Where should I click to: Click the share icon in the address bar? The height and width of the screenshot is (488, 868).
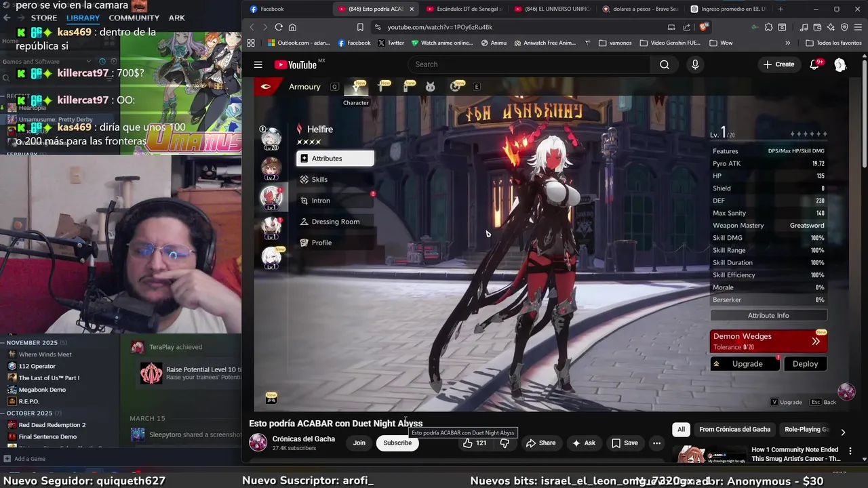(686, 27)
